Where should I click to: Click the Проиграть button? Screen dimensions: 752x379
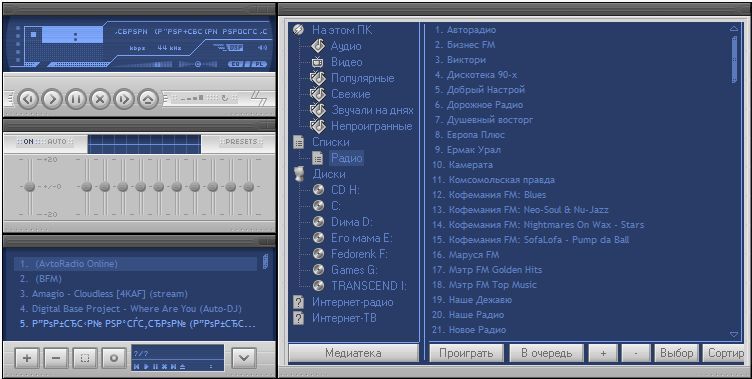point(466,353)
